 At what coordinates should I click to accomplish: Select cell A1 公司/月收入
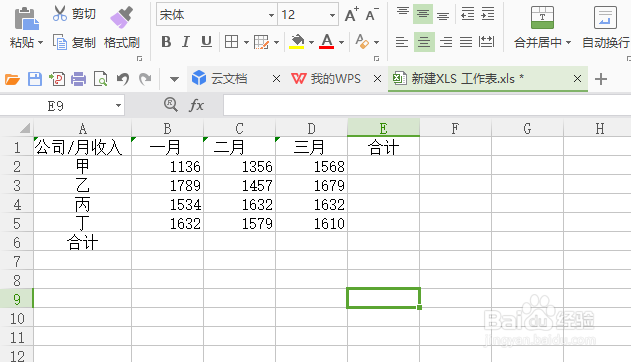click(82, 147)
